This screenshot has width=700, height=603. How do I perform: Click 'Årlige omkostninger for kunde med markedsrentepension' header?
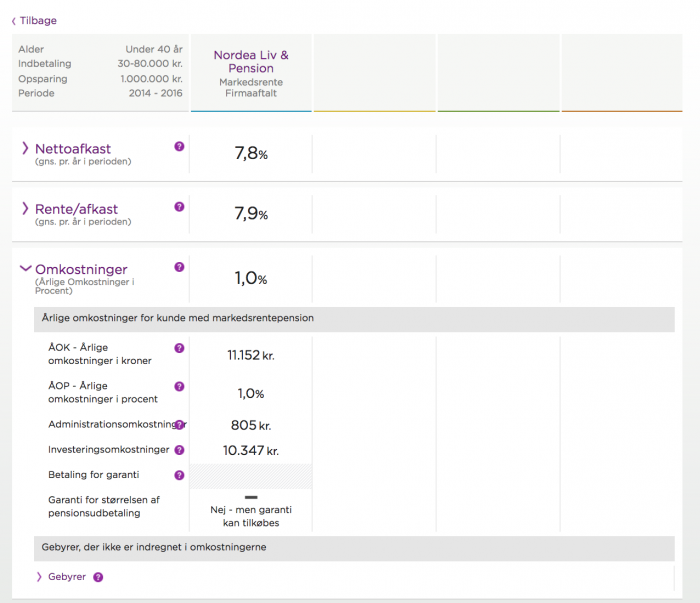[x=178, y=318]
